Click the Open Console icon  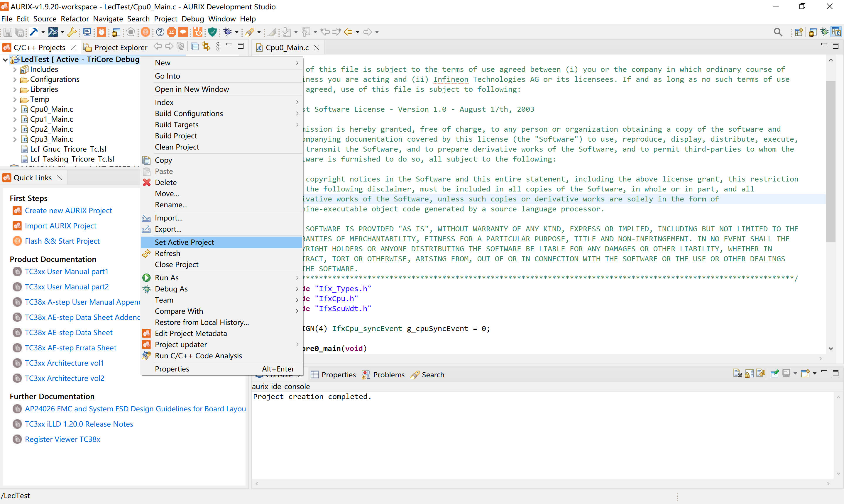(x=805, y=374)
